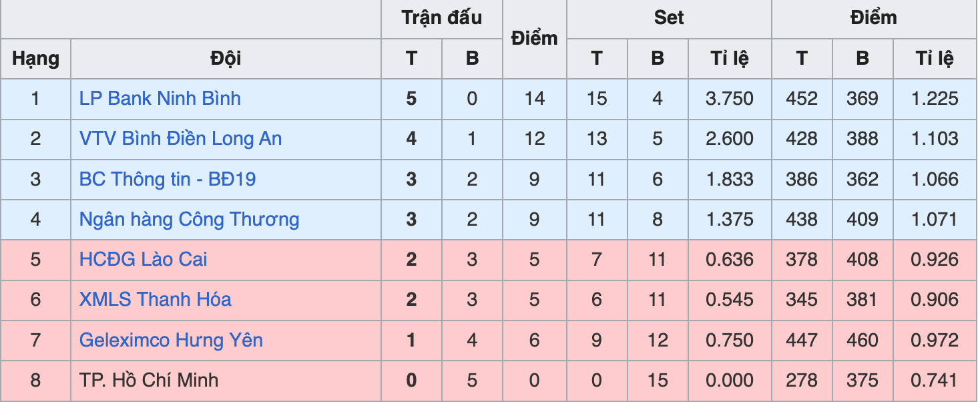980x402 pixels.
Task: Click the 1.833 set ratio cell
Action: 729,179
